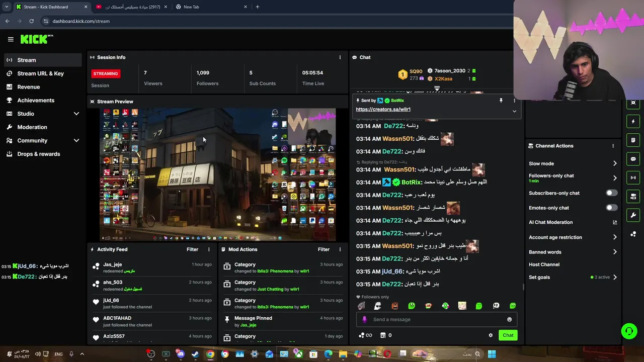The width and height of the screenshot is (644, 362).
Task: Click the three-dots icon below wrench button
Action: [633, 234]
